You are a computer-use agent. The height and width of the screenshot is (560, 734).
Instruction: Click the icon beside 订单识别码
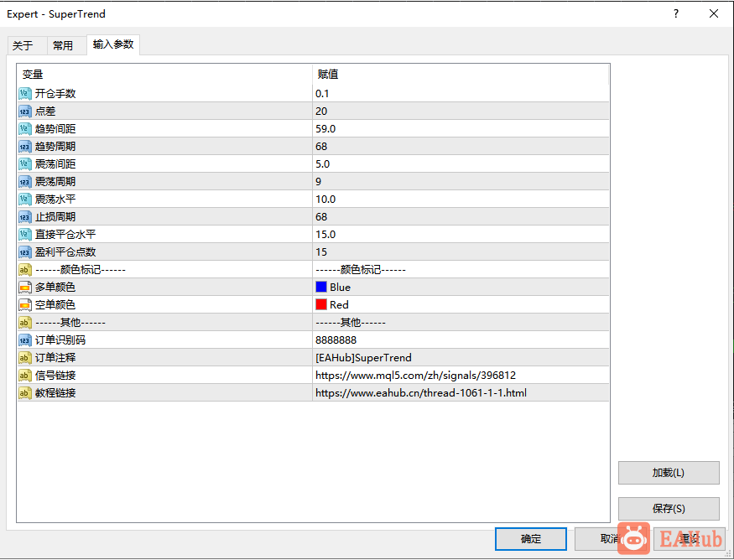(x=24, y=340)
